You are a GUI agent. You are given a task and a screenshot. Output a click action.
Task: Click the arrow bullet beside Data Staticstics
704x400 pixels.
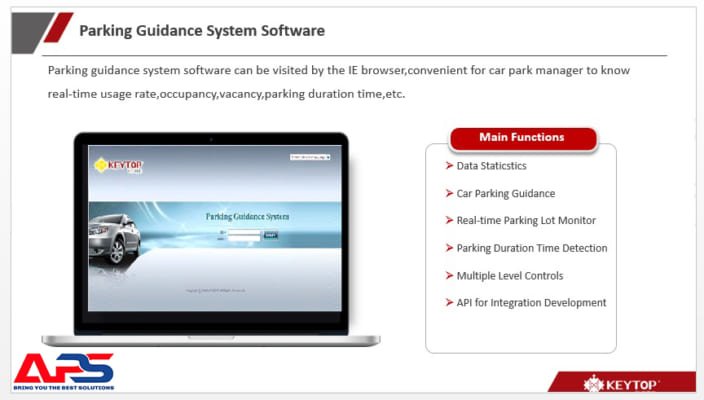tap(449, 166)
